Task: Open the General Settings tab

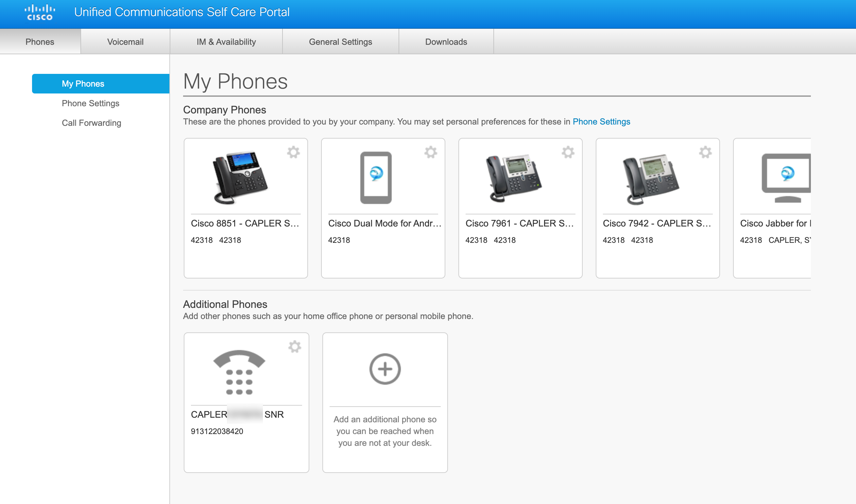Action: click(x=340, y=42)
